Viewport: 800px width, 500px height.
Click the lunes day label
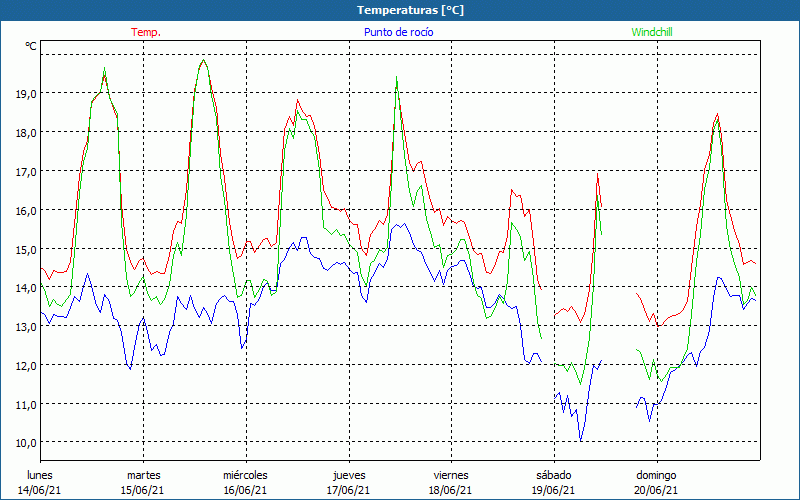point(40,475)
